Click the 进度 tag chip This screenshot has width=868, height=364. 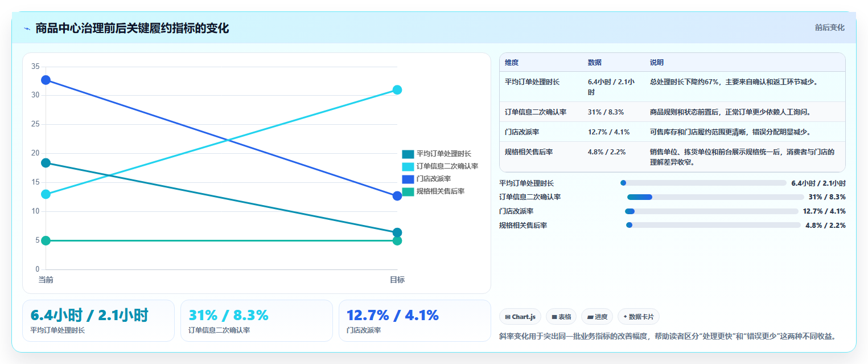click(x=597, y=317)
